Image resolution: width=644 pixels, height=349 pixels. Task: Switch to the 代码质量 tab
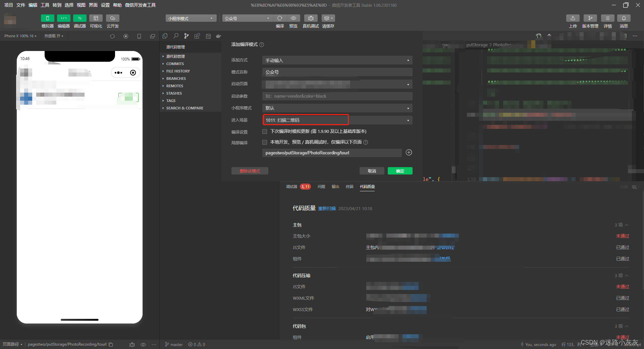(x=367, y=187)
